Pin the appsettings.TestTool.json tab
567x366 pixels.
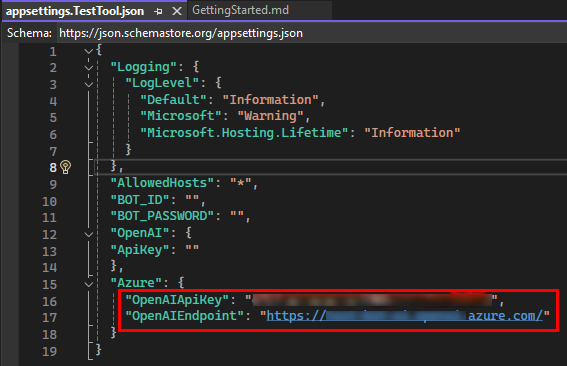pyautogui.click(x=158, y=12)
